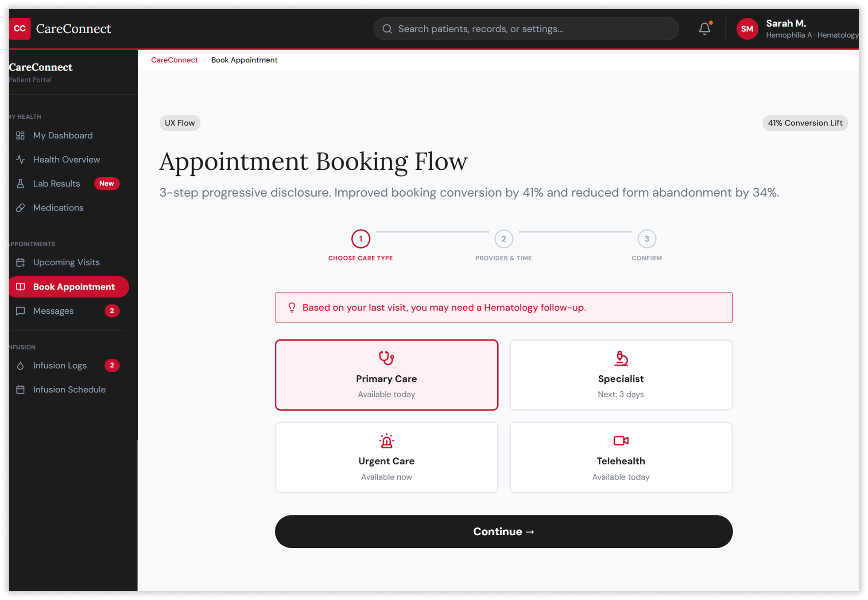Click the video camera Telehealth icon
Viewport: 868px width, 600px height.
(620, 440)
